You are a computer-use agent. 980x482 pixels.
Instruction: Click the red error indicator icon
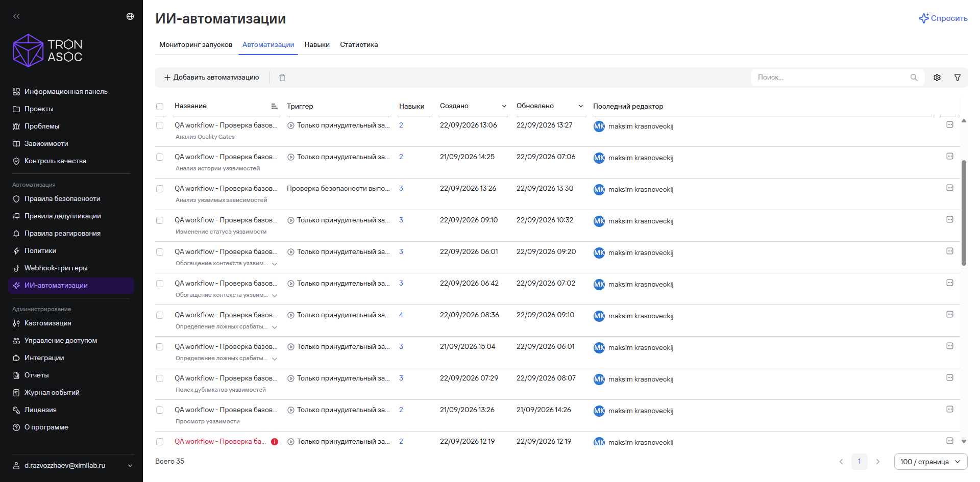[x=275, y=442]
